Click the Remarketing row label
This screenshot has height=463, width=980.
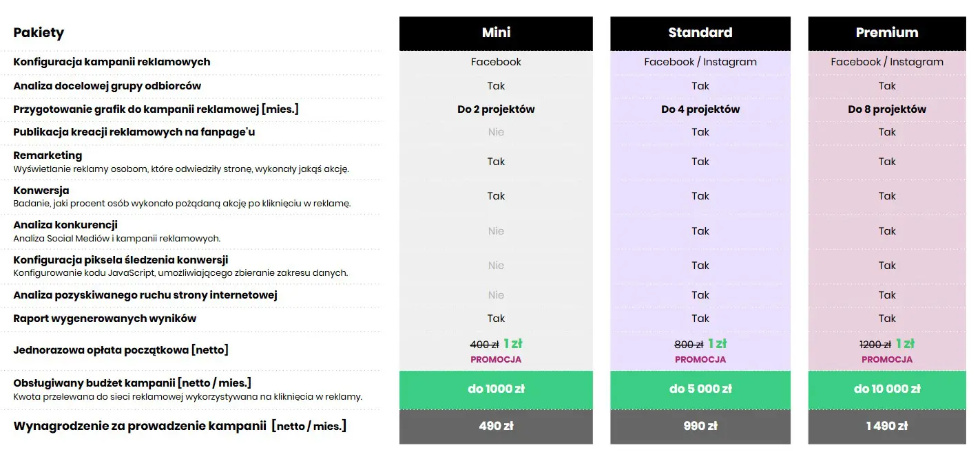(48, 155)
